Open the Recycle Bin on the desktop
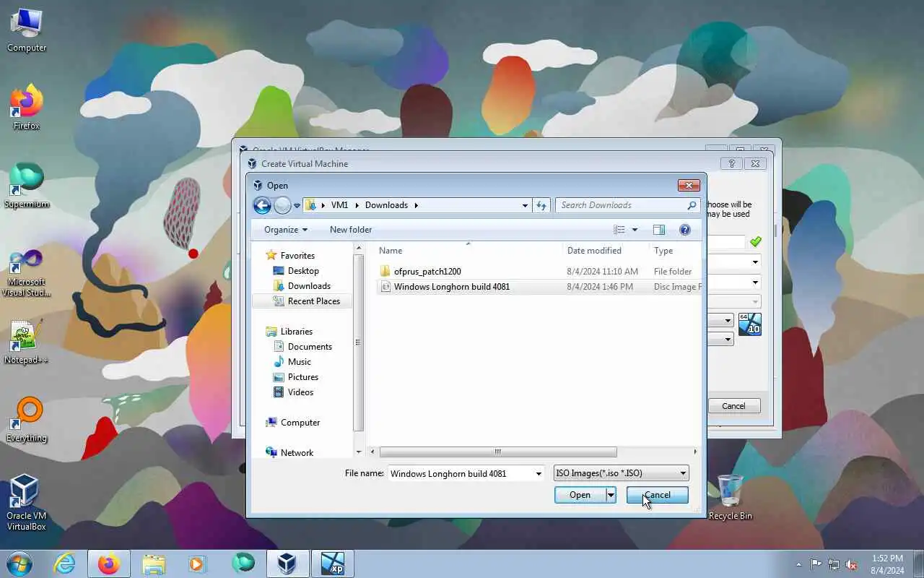This screenshot has height=578, width=924. pos(731,497)
